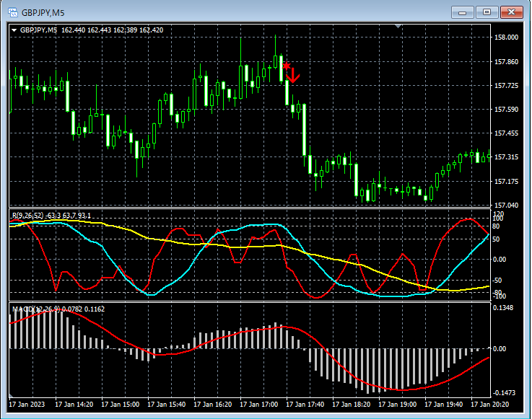Maximize the GBPJPY,M5 chart window
The width and height of the screenshot is (532, 419).
tap(487, 12)
